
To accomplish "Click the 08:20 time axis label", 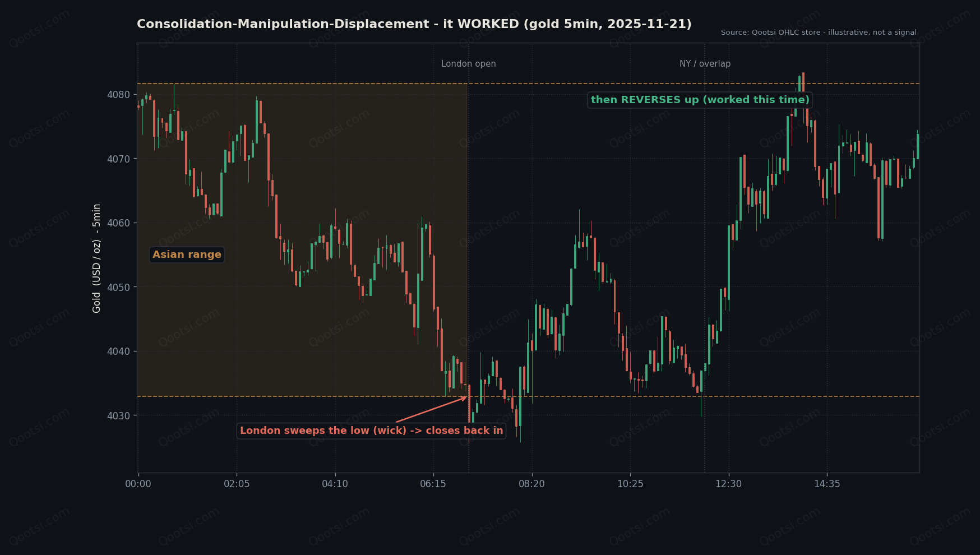I will [x=531, y=484].
